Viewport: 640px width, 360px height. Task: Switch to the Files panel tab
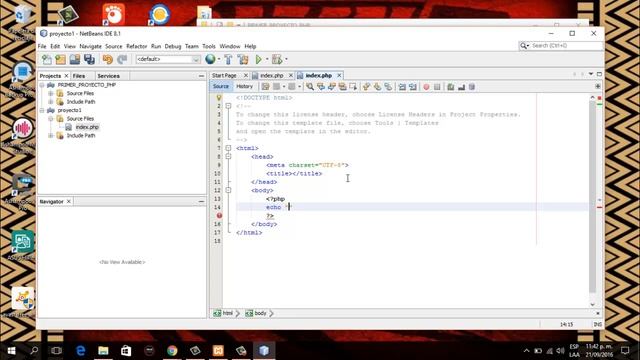79,76
